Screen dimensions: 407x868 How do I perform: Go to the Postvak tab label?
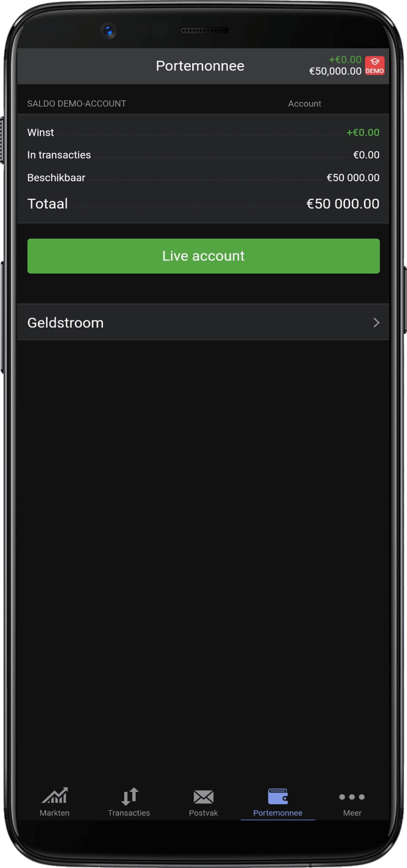(203, 813)
